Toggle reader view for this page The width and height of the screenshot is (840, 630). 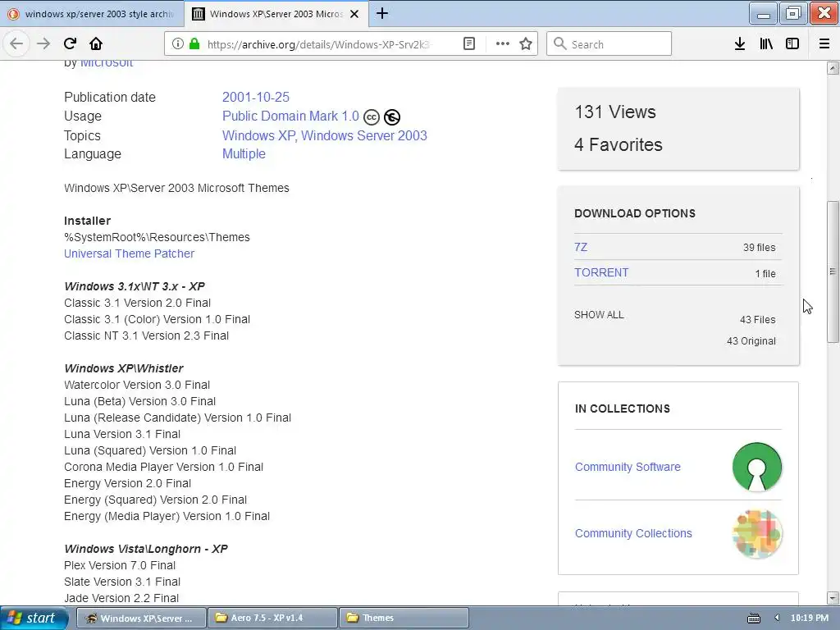click(x=468, y=44)
